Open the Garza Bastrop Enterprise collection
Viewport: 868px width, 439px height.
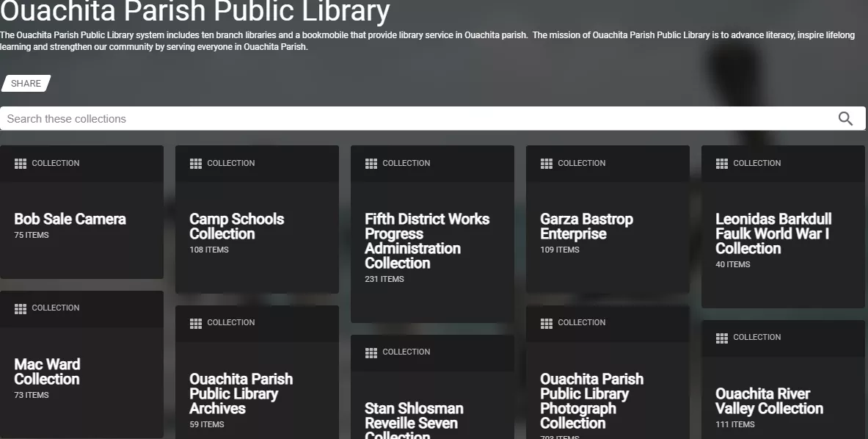tap(587, 226)
